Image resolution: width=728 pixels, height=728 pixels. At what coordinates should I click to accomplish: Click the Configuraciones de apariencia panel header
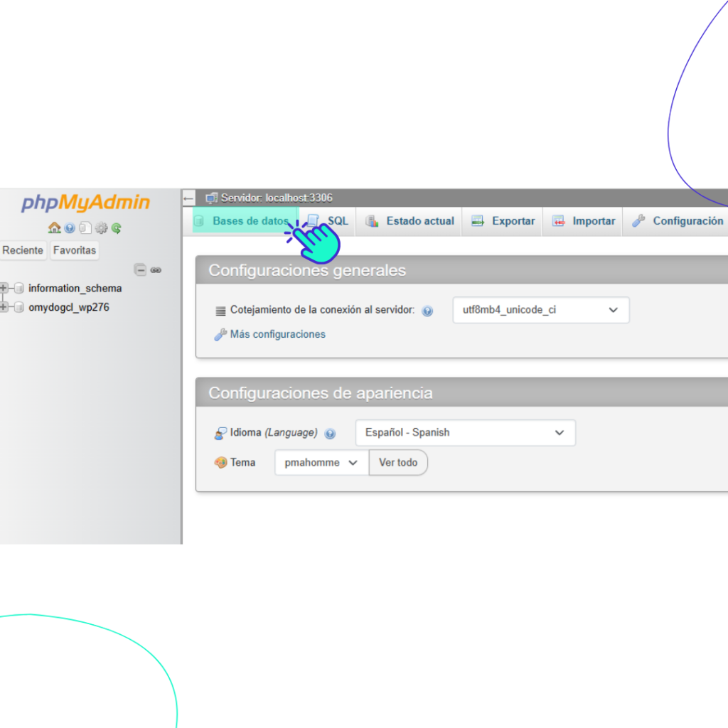coord(462,392)
